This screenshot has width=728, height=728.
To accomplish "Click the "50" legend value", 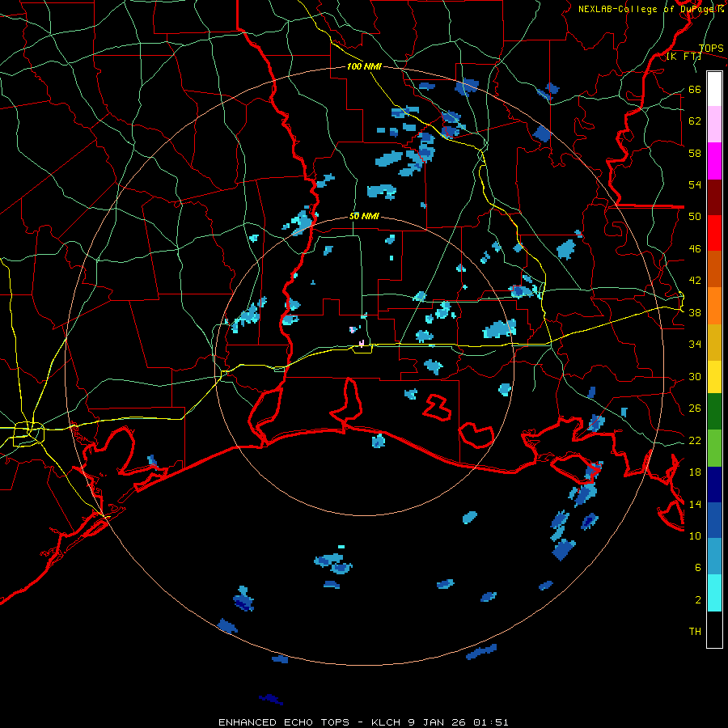I will point(695,216).
